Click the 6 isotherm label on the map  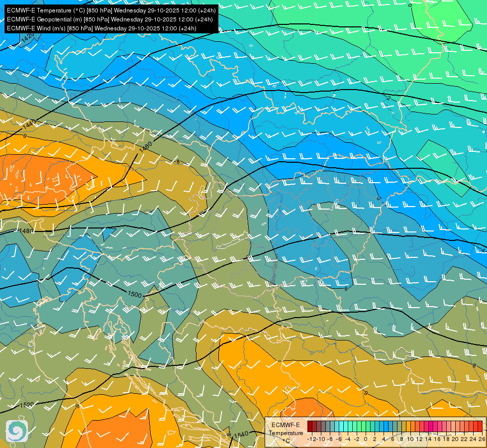pyautogui.click(x=346, y=289)
